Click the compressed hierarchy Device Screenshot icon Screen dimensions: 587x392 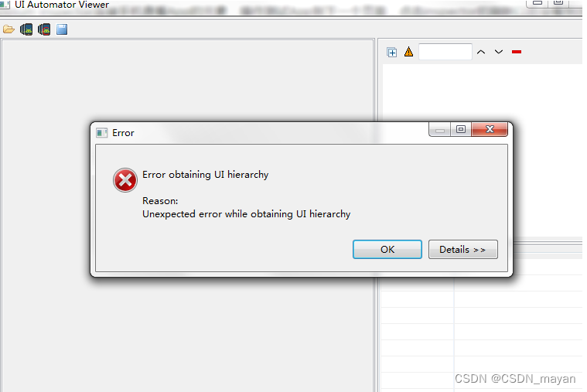pos(44,29)
